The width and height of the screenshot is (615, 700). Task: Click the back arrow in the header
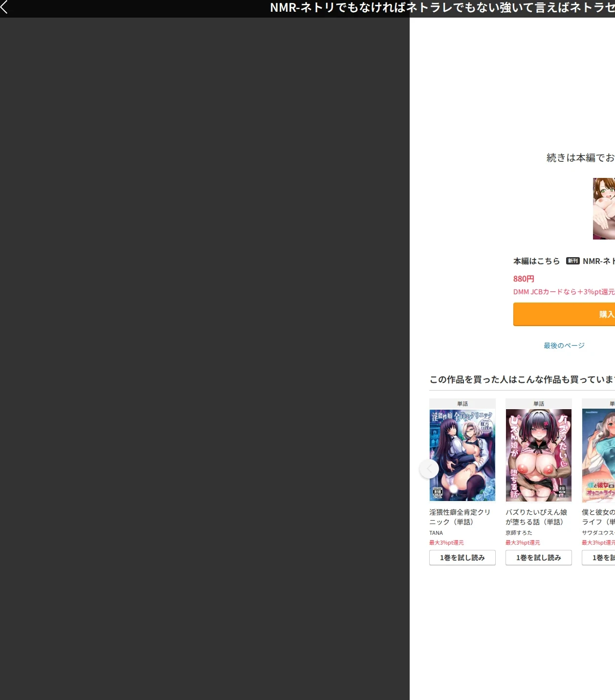(x=4, y=7)
